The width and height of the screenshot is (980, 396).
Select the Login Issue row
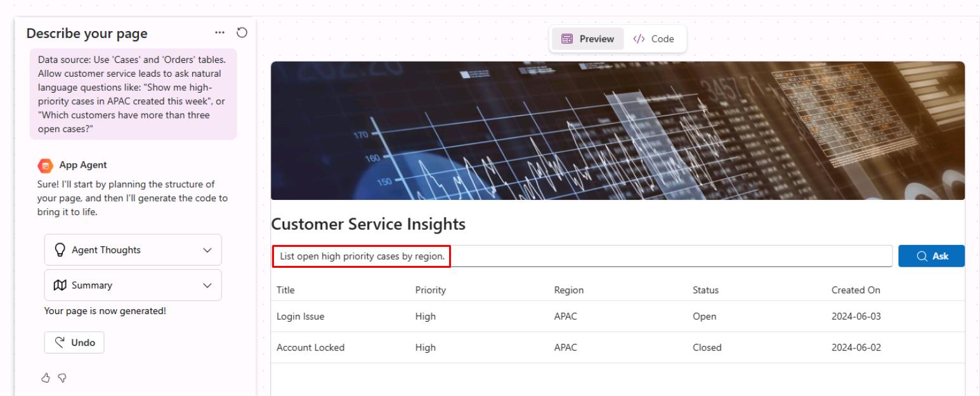point(618,316)
